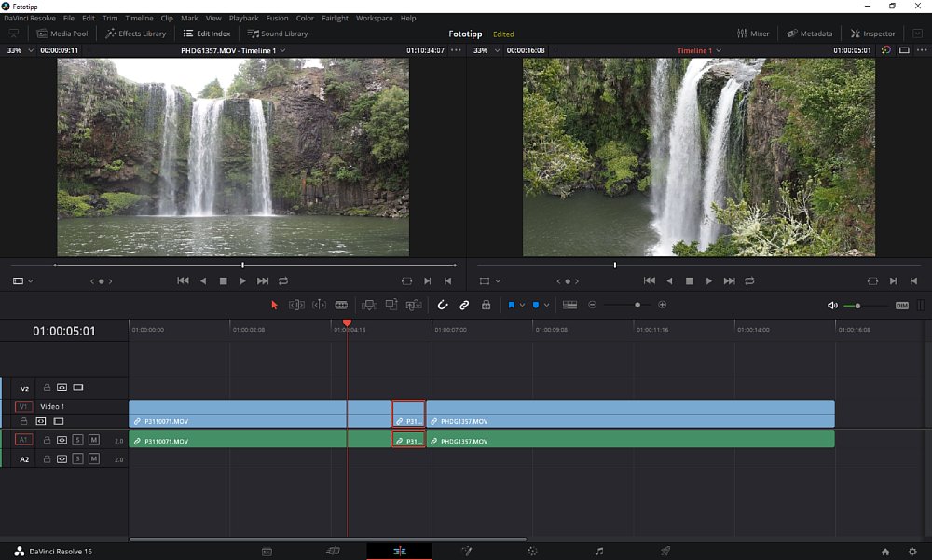Image resolution: width=932 pixels, height=560 pixels.
Task: Show the Inspector panel
Action: pos(872,34)
